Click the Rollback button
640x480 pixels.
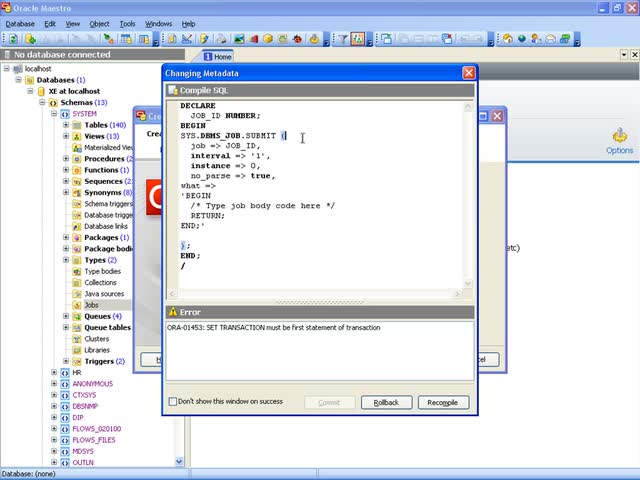click(x=387, y=402)
